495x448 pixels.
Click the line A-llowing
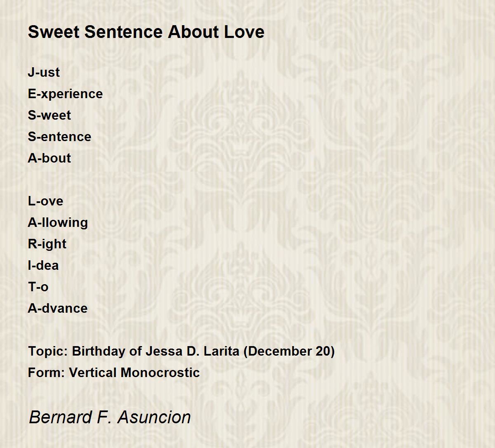click(58, 222)
